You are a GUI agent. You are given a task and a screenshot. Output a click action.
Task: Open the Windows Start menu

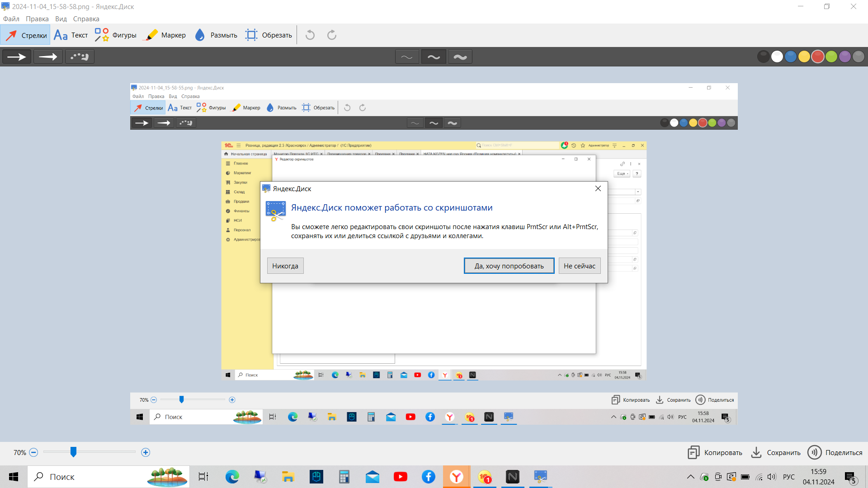coord(14,477)
